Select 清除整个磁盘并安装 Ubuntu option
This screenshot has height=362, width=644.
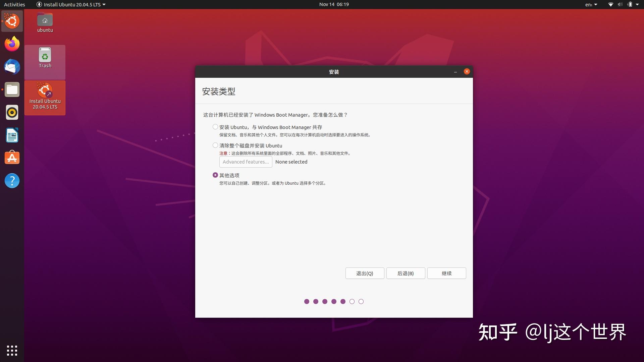click(x=215, y=145)
